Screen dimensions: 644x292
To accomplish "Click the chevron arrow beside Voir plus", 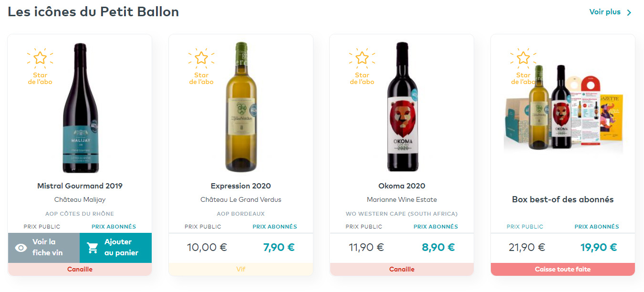I will (629, 12).
